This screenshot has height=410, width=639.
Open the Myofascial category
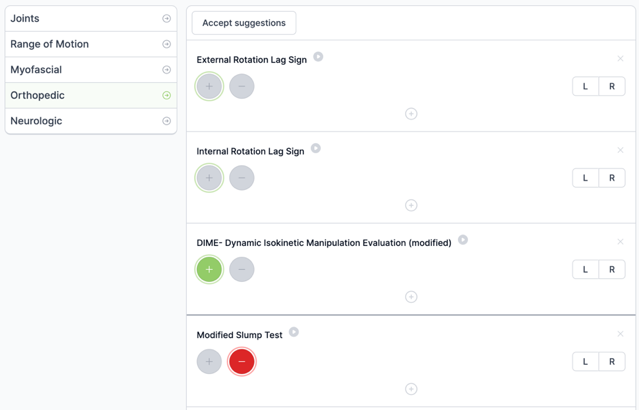[x=91, y=70]
